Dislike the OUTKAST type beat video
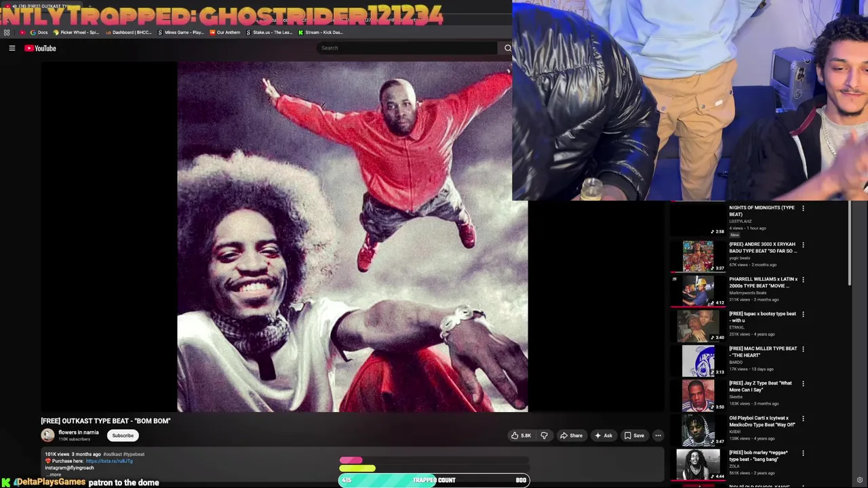868x488 pixels. (544, 436)
